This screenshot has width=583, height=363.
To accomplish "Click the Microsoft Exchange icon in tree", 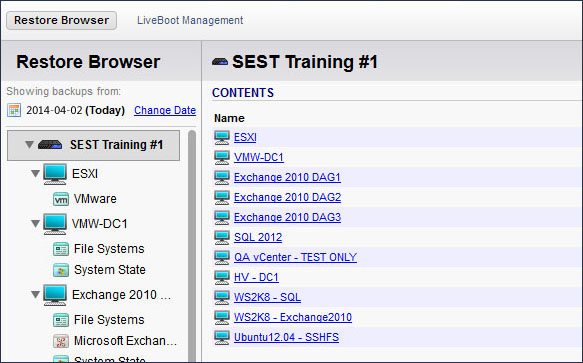I will (x=61, y=341).
